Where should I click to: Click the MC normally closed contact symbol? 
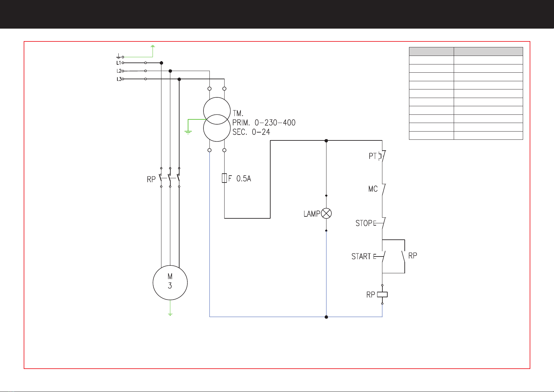click(x=383, y=190)
